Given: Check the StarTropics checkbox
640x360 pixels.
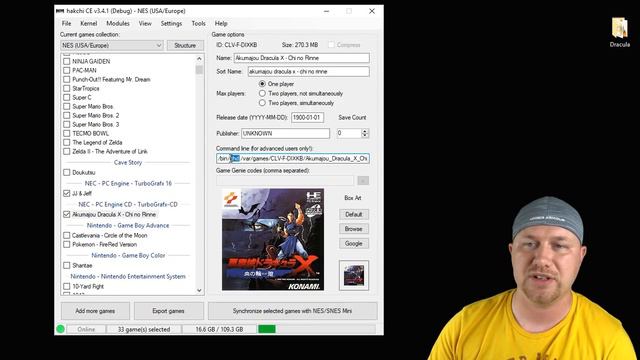Looking at the screenshot, I should (67, 88).
